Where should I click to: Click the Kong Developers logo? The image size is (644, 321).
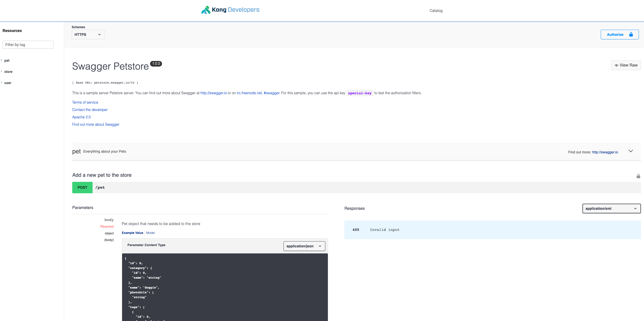[230, 9]
